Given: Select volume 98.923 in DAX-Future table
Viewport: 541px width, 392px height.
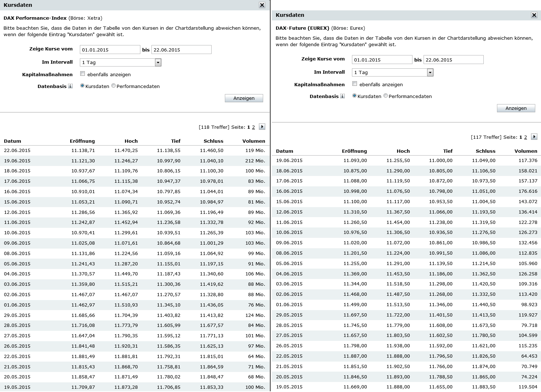Looking at the screenshot, I should tap(529, 305).
